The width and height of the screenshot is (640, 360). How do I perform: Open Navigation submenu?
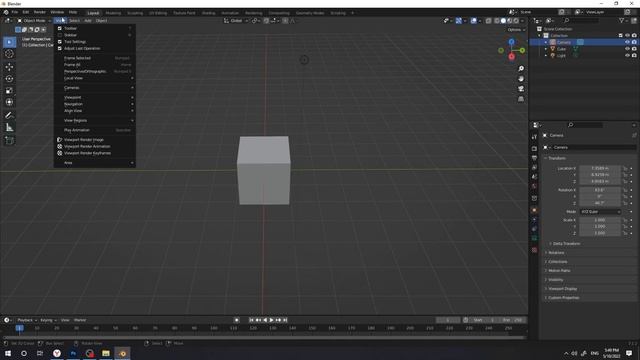(95, 104)
